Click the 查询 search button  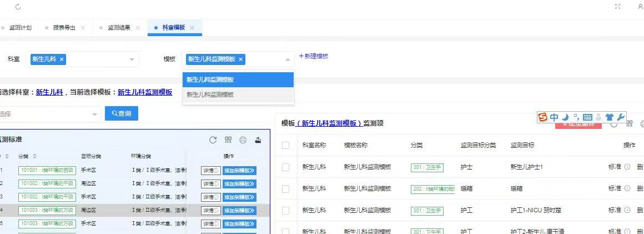coord(122,113)
